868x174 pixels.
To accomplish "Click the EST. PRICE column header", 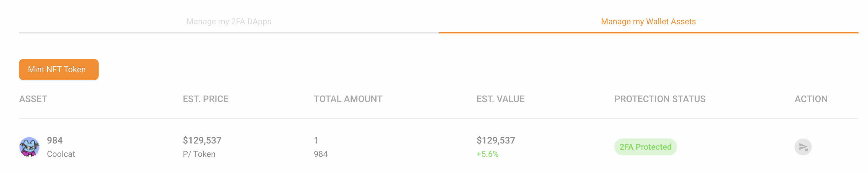I will [x=205, y=99].
